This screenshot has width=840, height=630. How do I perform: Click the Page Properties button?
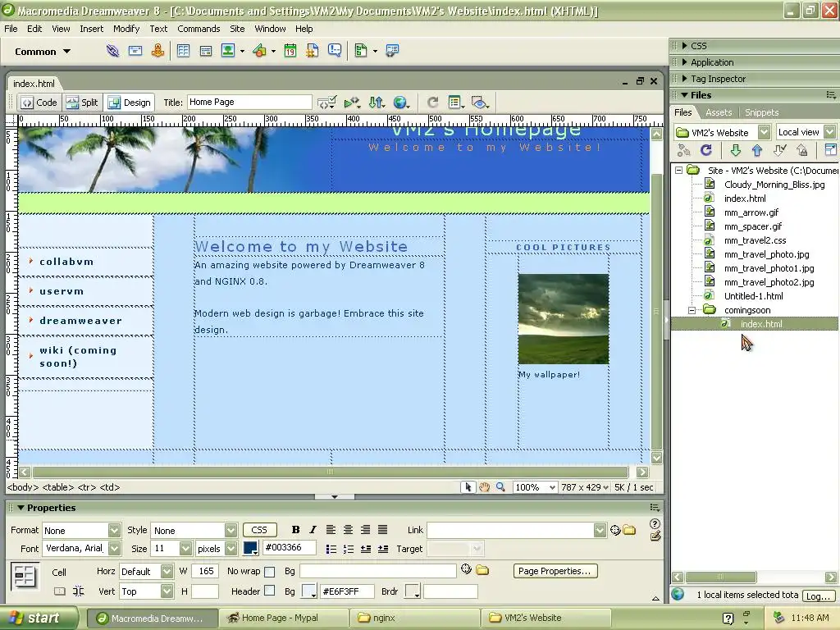pos(555,571)
